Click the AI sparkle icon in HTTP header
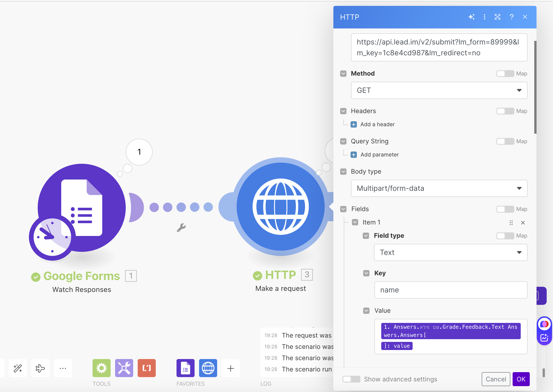 click(x=472, y=17)
